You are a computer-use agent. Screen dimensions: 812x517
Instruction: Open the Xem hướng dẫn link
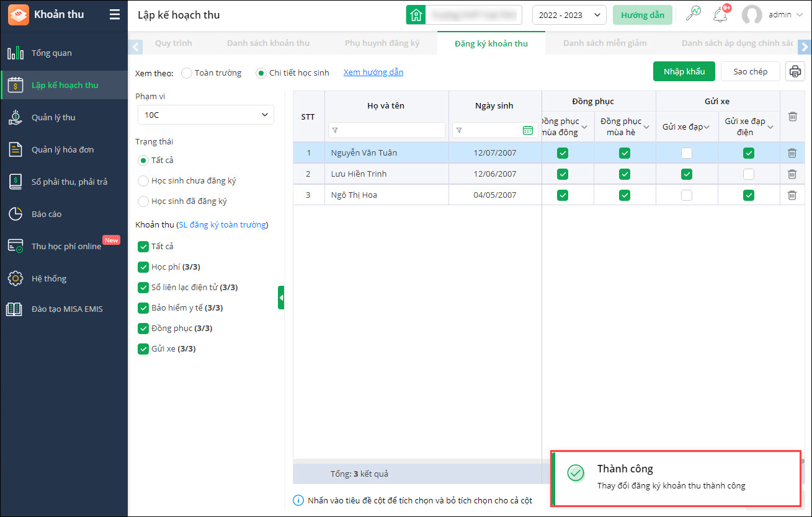click(x=373, y=73)
